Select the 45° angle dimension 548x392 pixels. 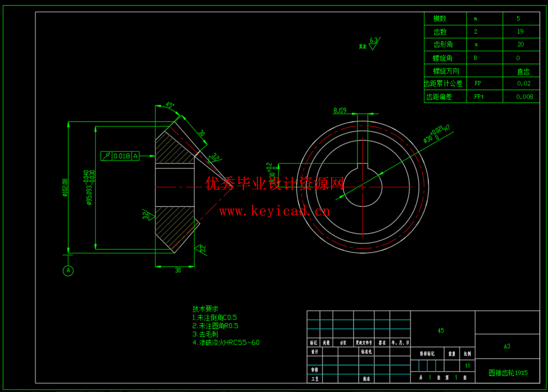pyautogui.click(x=170, y=105)
